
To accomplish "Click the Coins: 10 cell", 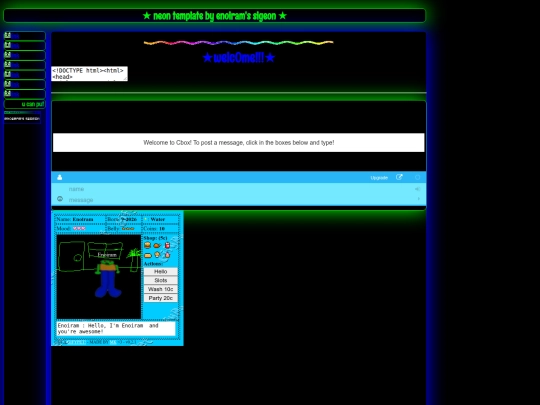I will coord(160,229).
